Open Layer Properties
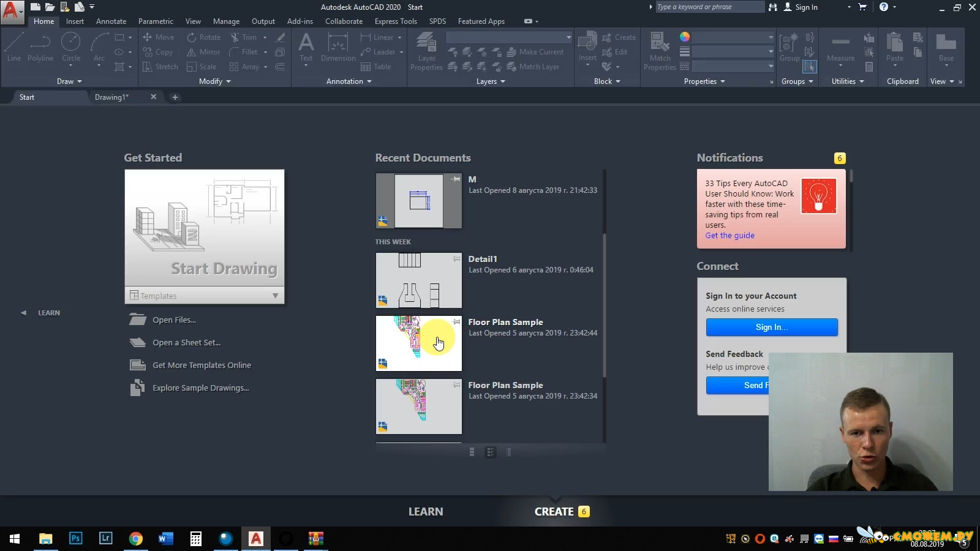 point(426,51)
